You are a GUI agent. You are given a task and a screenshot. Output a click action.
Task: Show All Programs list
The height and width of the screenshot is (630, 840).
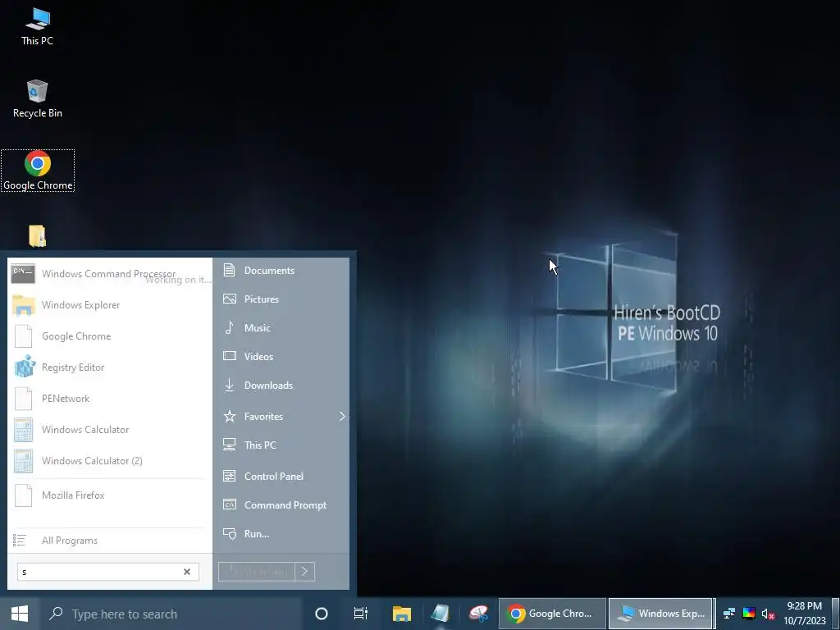click(110, 541)
